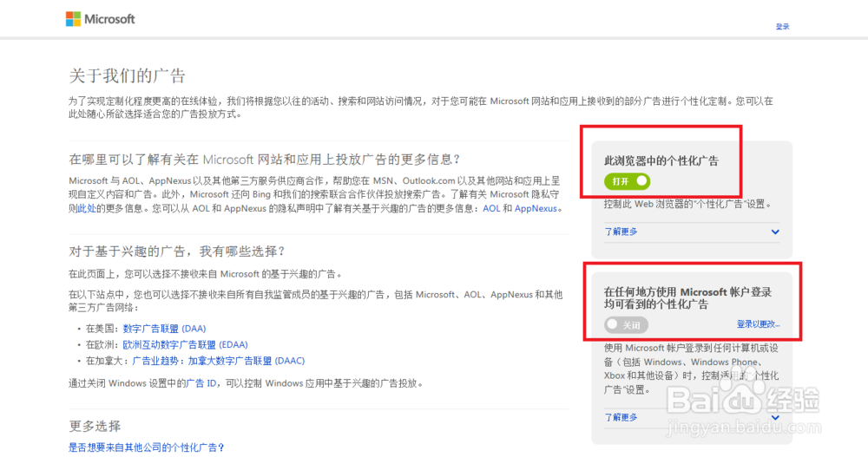Click the heading 关于我们的广告
This screenshot has width=868, height=457.
click(x=128, y=75)
